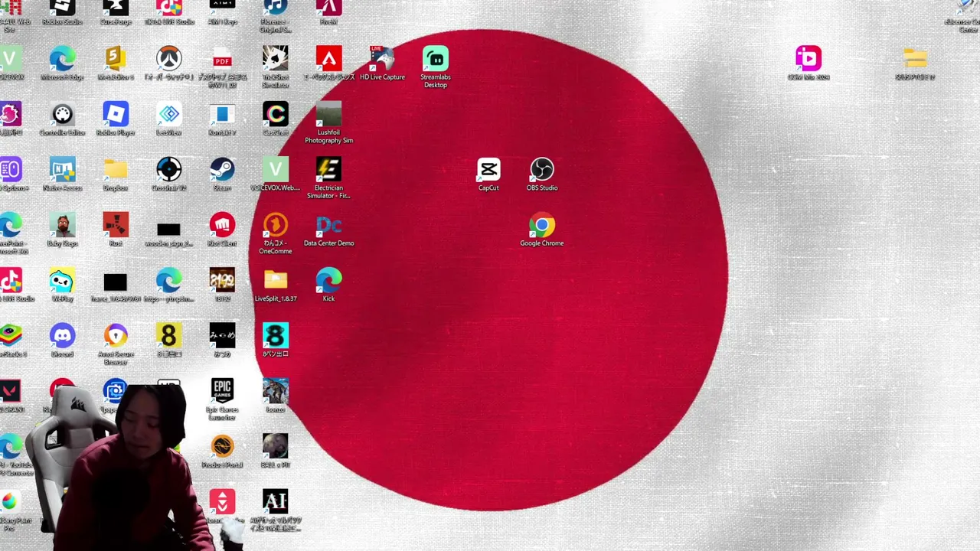Viewport: 980px width, 551px height.
Task: Select the 8192 game icon
Action: pos(222,280)
